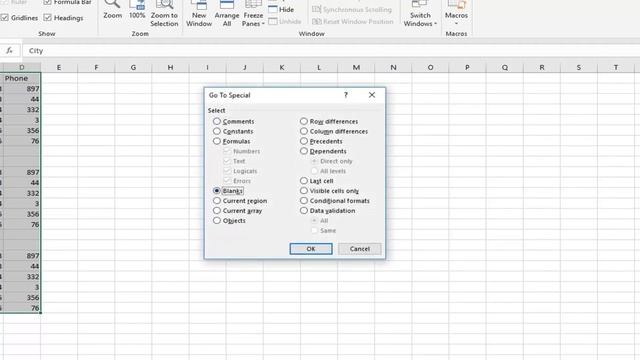This screenshot has height=360, width=640.
Task: Toggle the Headings checkbox
Action: tap(48, 18)
